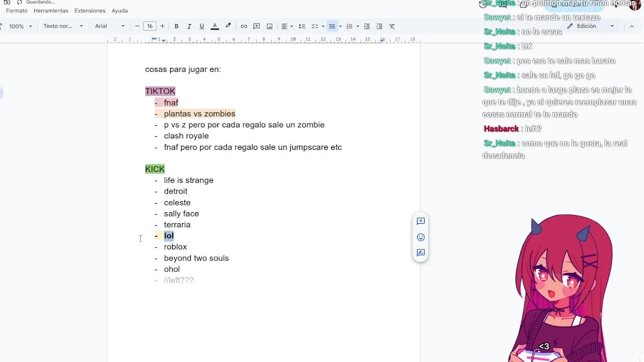Click the list item 'beyond two souls'
This screenshot has width=644, height=362.
point(196,258)
